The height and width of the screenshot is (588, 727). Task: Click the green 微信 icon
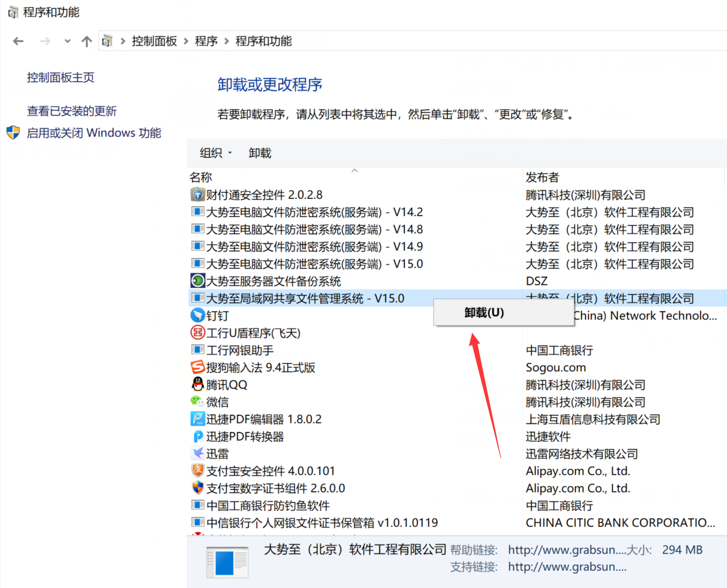(197, 401)
